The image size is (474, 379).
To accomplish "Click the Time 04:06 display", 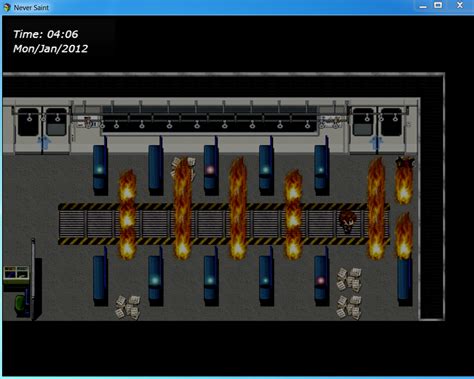I will click(46, 34).
